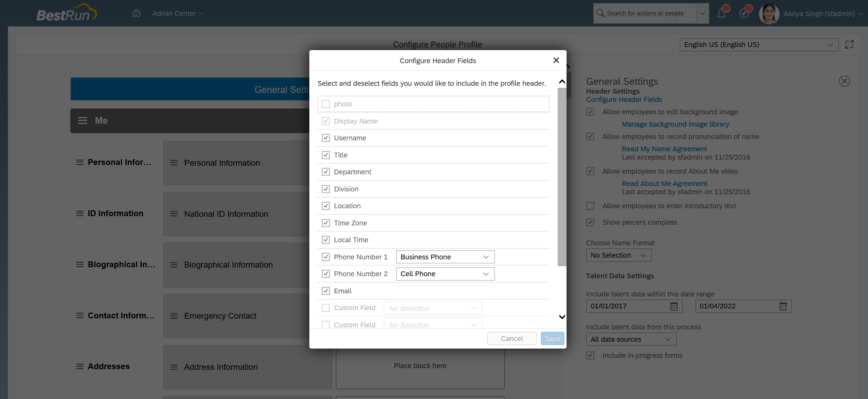The width and height of the screenshot is (868, 399).
Task: Click the 01/01/2017 start date field
Action: click(x=634, y=306)
